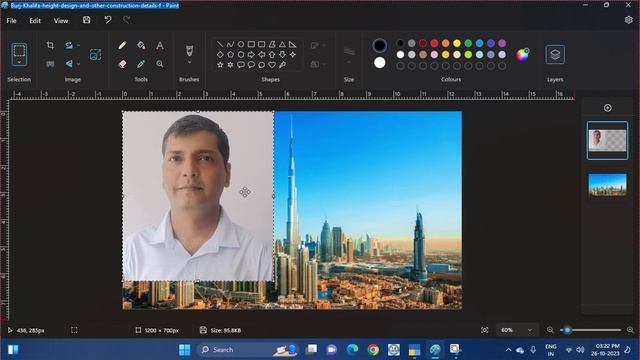Open the File menu

click(11, 20)
